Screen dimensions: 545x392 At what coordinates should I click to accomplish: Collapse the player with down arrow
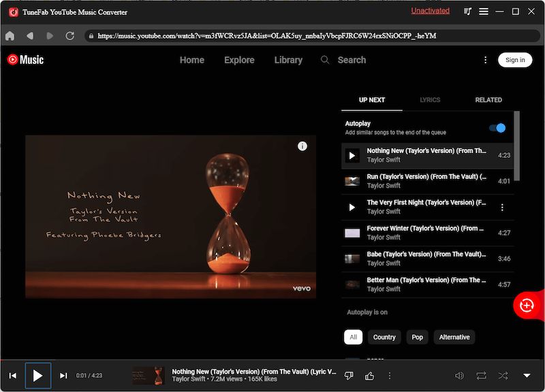click(x=527, y=376)
